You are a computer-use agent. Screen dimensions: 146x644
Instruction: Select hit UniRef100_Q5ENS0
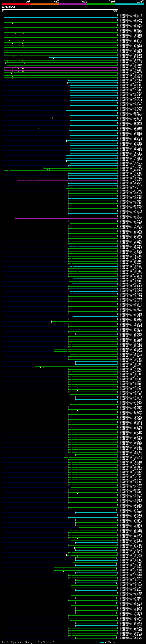coord(131,321)
